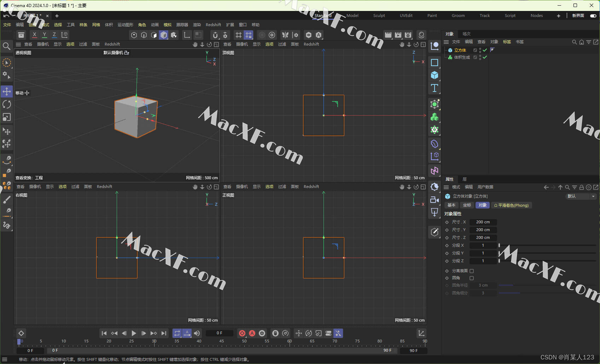Toggle autokeying button

pyautogui.click(x=252, y=333)
